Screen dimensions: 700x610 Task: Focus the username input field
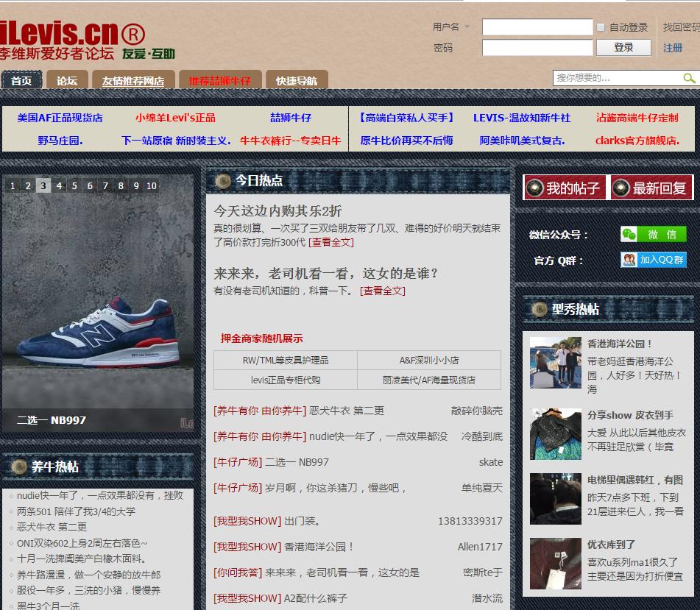(x=537, y=26)
